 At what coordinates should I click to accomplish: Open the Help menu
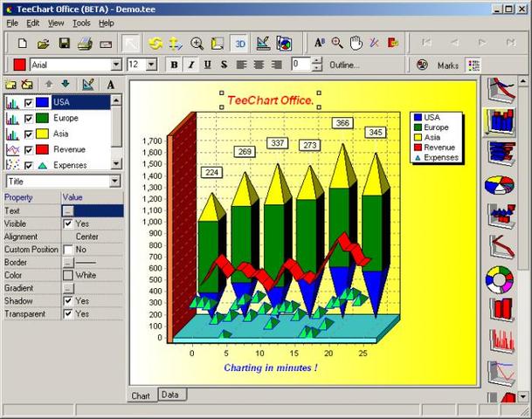[107, 23]
